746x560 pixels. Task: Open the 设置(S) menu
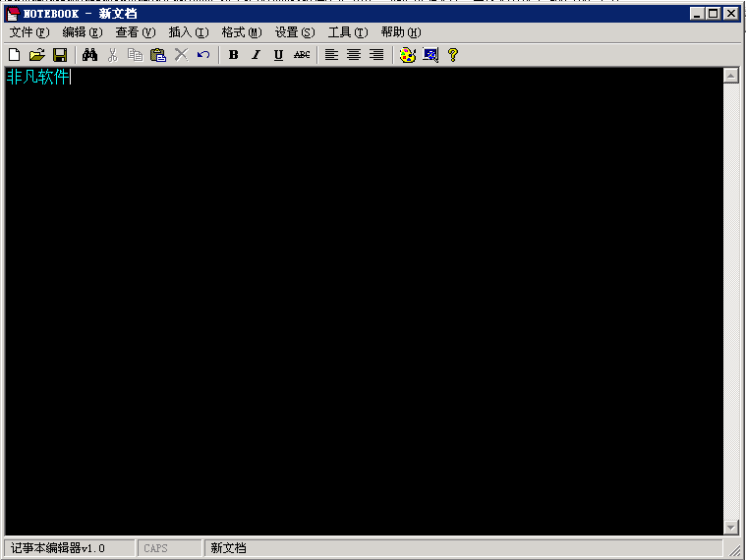coord(295,32)
